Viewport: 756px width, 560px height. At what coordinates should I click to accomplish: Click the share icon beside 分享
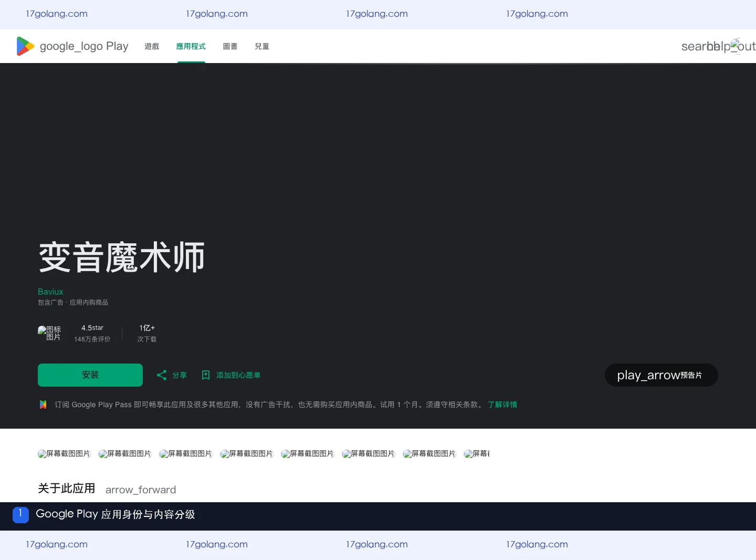[162, 375]
